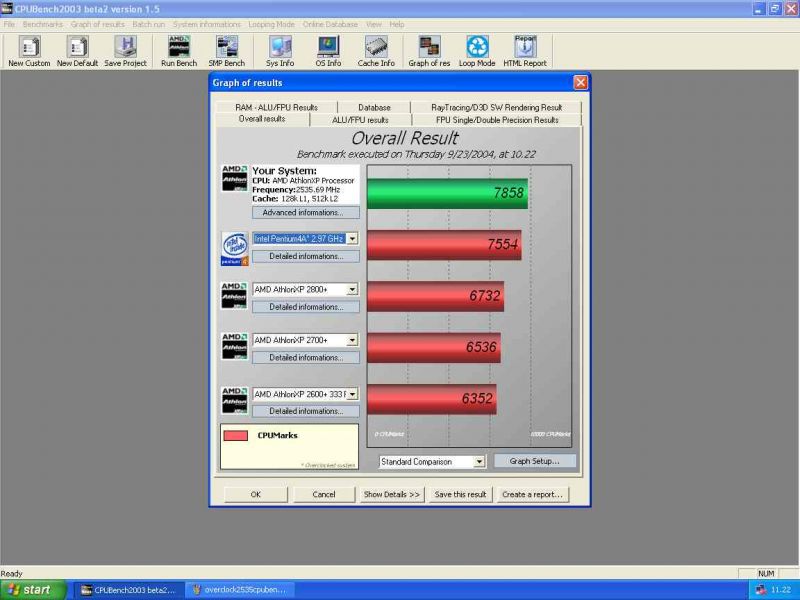Switch to CPUBench2003 beta2 taskbar item
The width and height of the screenshot is (800, 600).
[x=129, y=590]
